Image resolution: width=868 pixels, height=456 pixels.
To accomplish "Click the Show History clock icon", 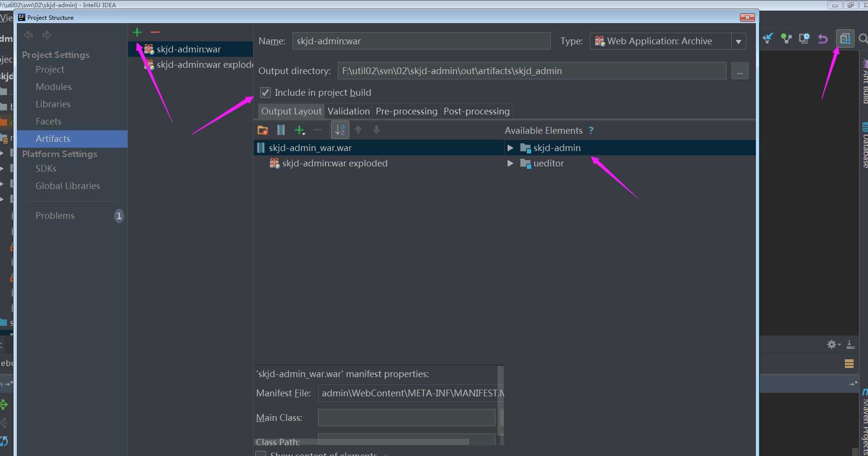I will point(804,38).
